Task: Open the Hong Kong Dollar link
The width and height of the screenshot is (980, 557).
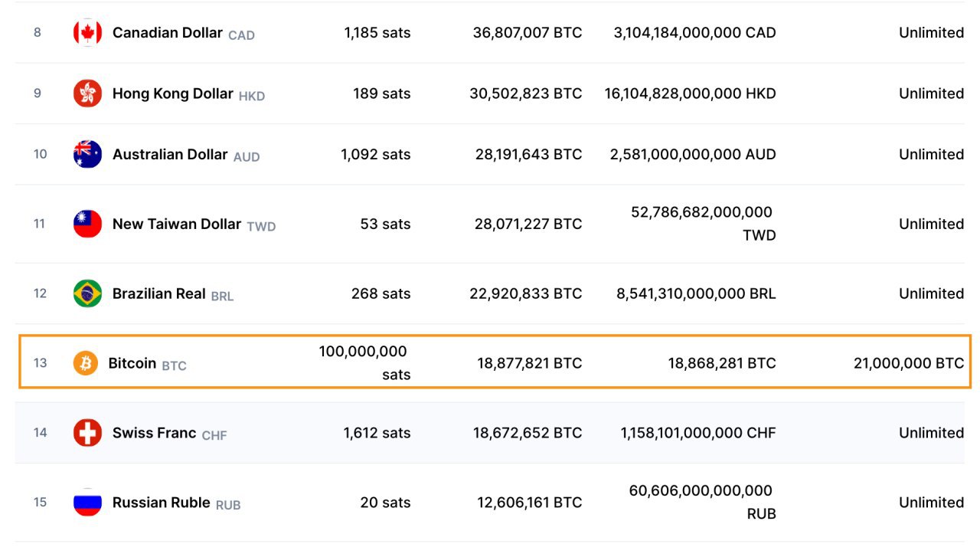Action: [x=172, y=93]
